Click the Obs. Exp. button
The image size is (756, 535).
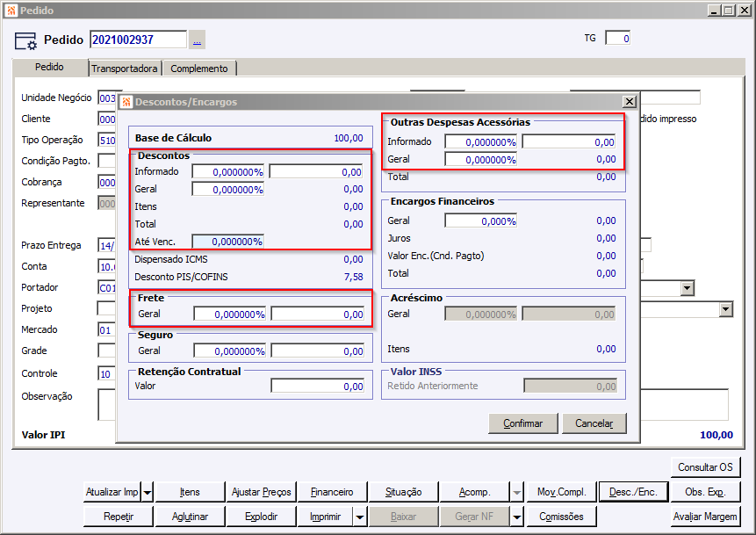pos(705,492)
